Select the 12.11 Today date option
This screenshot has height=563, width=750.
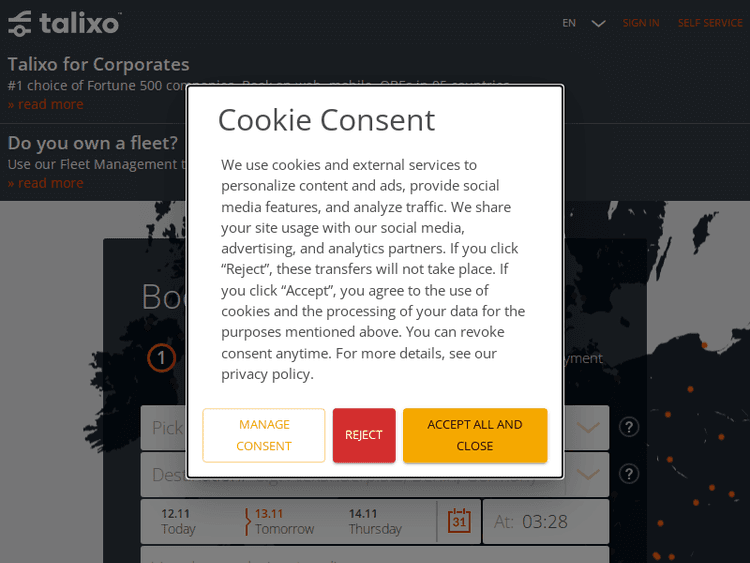click(x=179, y=521)
